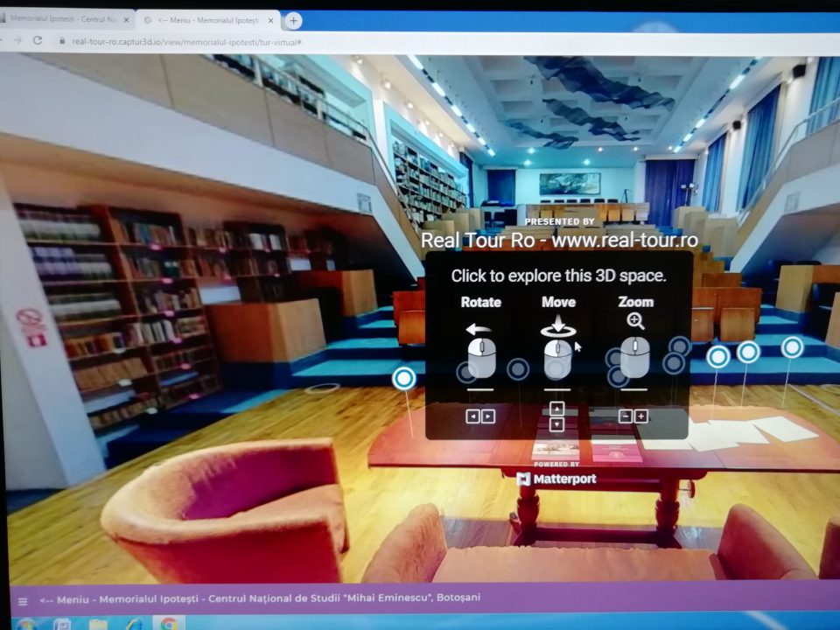
Task: Close the first Memorialul Ipotești - Centrul tab
Action: (126, 20)
